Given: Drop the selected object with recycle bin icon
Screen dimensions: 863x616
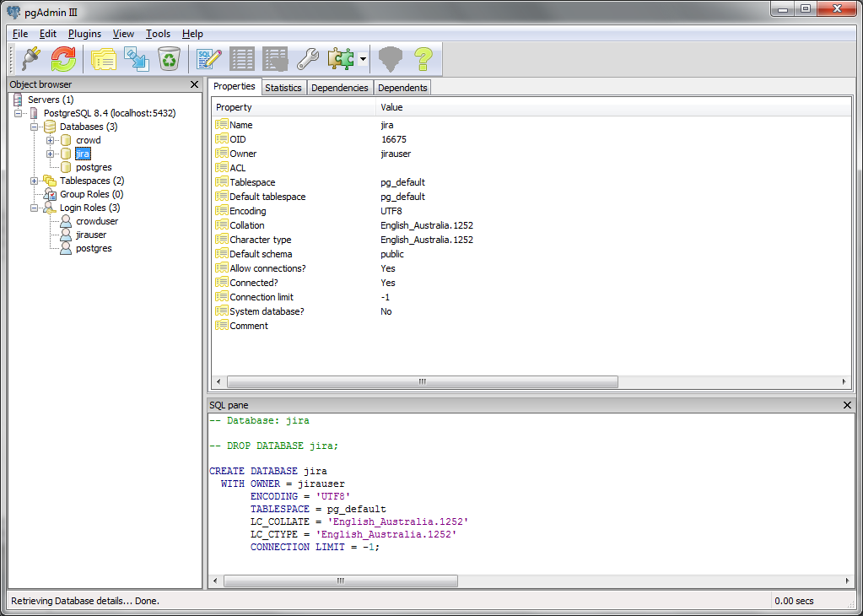Looking at the screenshot, I should [x=170, y=59].
